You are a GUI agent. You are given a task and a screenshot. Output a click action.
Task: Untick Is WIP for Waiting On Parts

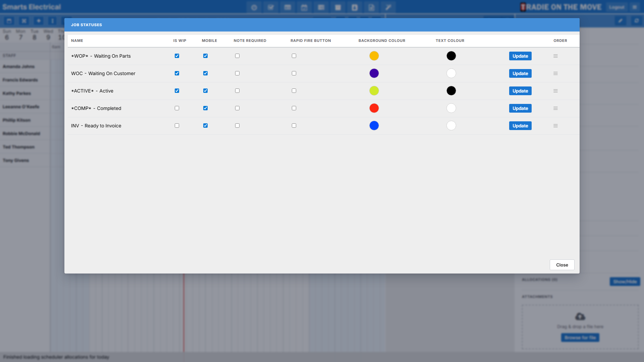point(177,56)
